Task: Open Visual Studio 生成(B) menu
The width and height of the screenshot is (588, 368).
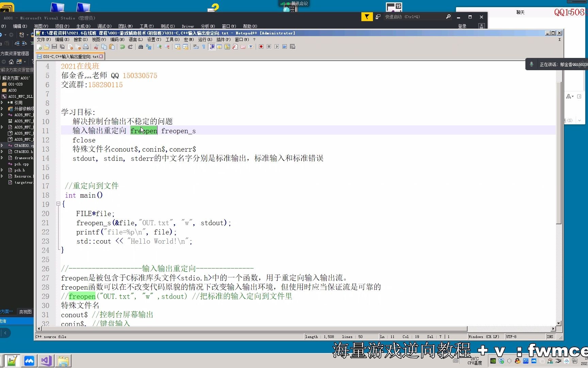Action: click(83, 26)
